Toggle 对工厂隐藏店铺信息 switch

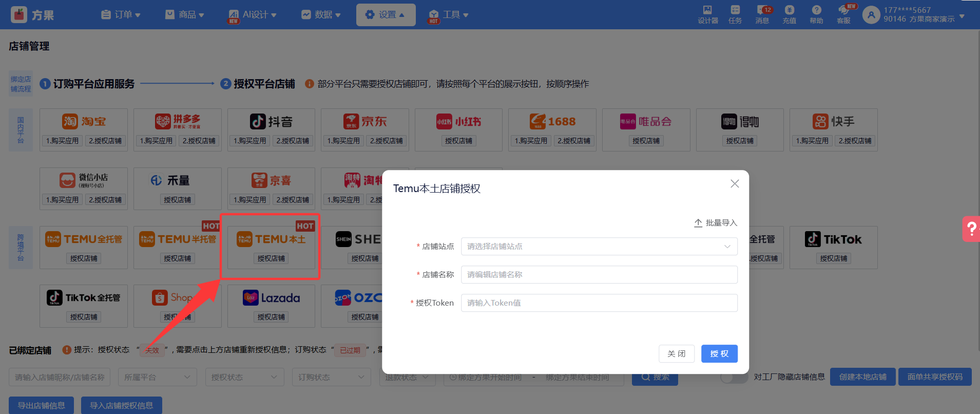[x=735, y=377]
